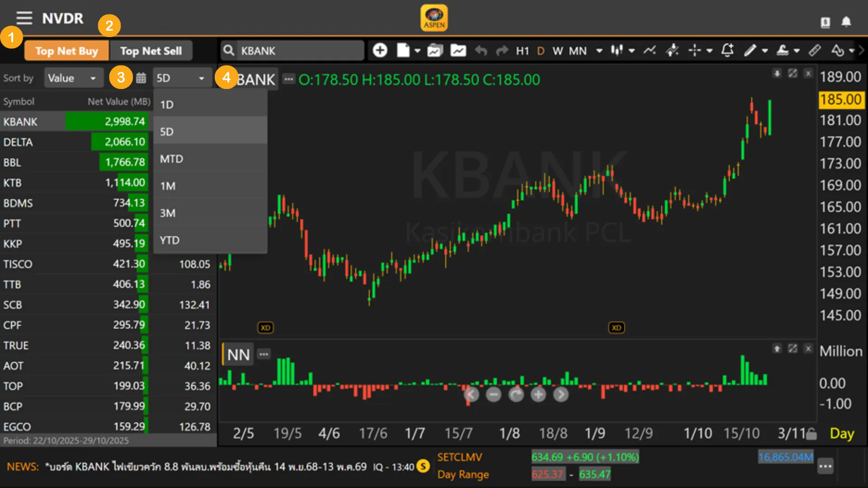Click the notifications bell icon

tap(846, 22)
